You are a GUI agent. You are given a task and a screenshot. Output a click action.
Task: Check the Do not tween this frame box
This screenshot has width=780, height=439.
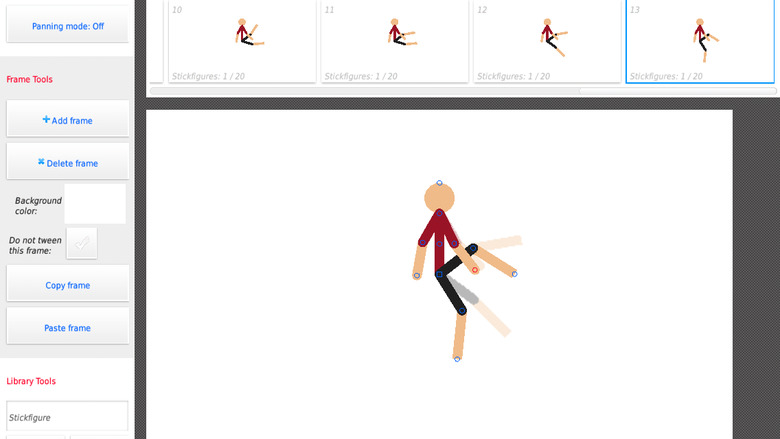pyautogui.click(x=81, y=241)
